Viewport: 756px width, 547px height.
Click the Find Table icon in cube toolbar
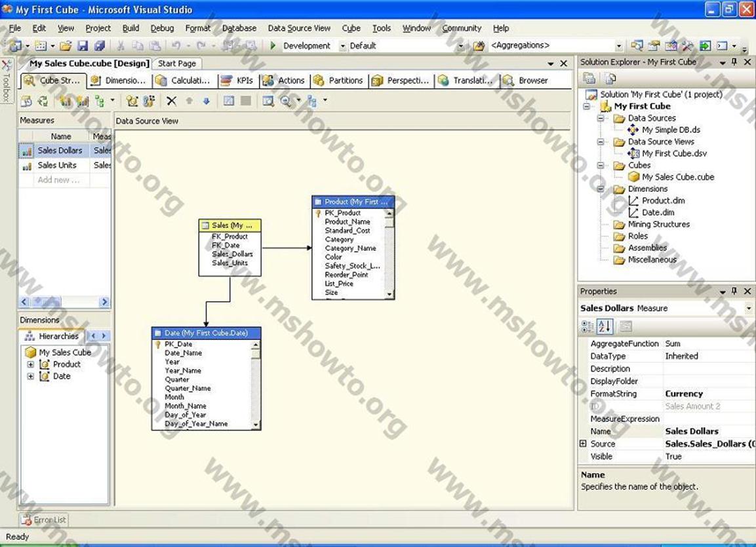[x=268, y=101]
